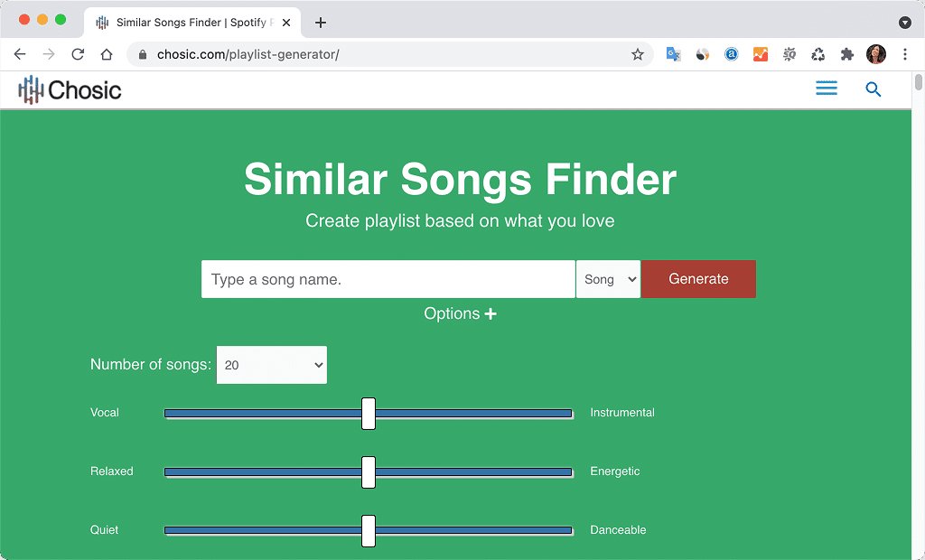Click the song name input field
925x560 pixels.
tap(387, 279)
